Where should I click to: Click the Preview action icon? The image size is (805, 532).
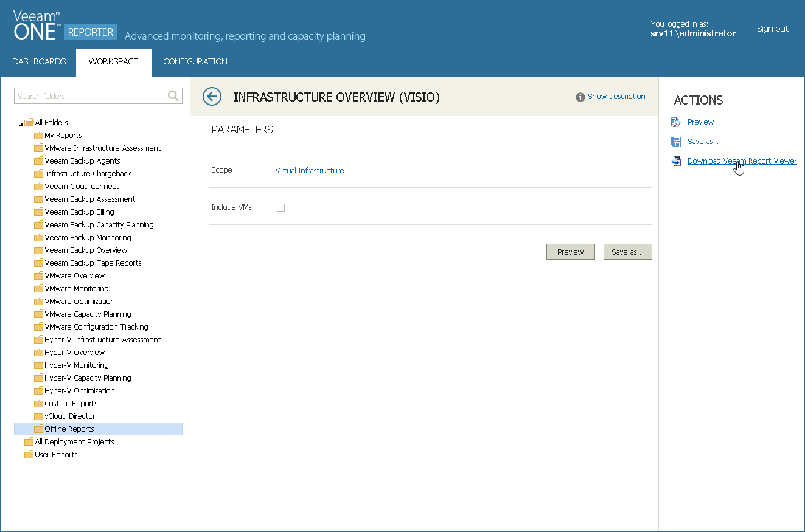[x=676, y=122]
